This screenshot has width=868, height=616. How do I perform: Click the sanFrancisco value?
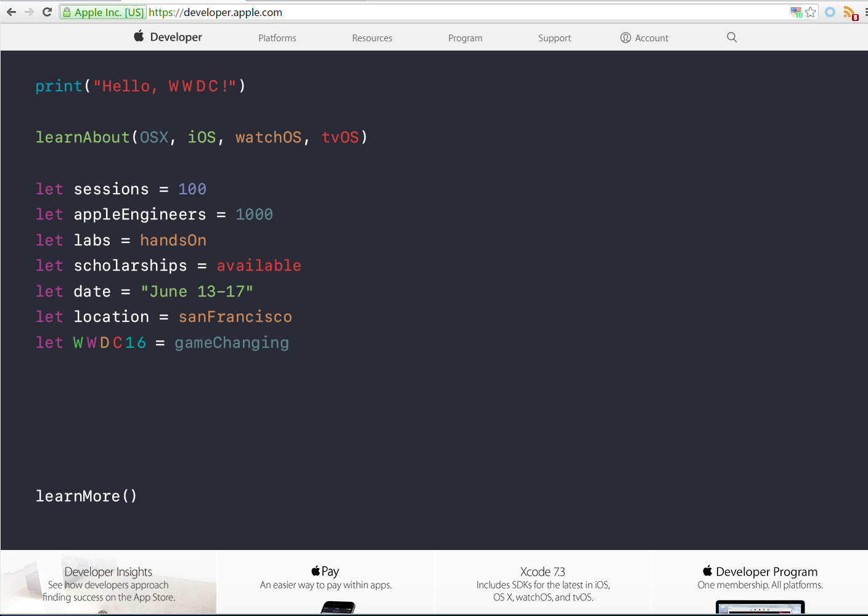pos(235,316)
